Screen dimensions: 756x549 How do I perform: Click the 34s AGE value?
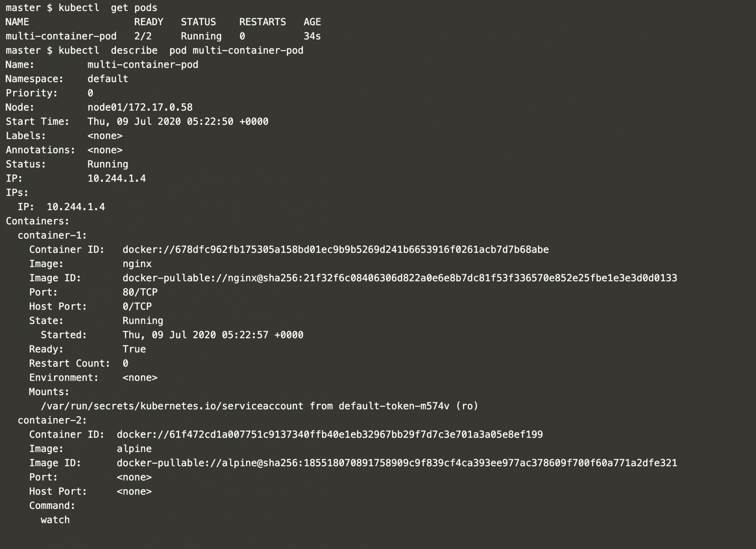(x=312, y=36)
